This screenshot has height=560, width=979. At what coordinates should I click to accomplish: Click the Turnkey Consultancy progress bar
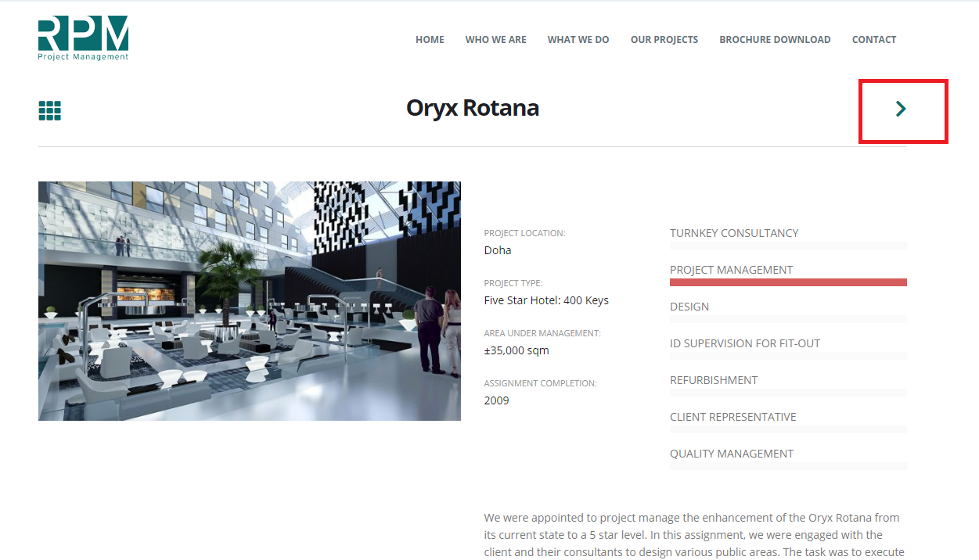coord(788,246)
